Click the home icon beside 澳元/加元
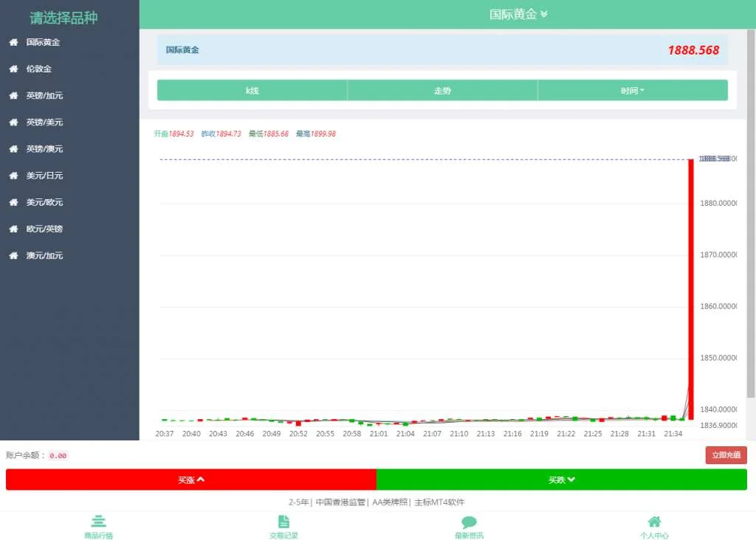756x540 pixels. (13, 255)
